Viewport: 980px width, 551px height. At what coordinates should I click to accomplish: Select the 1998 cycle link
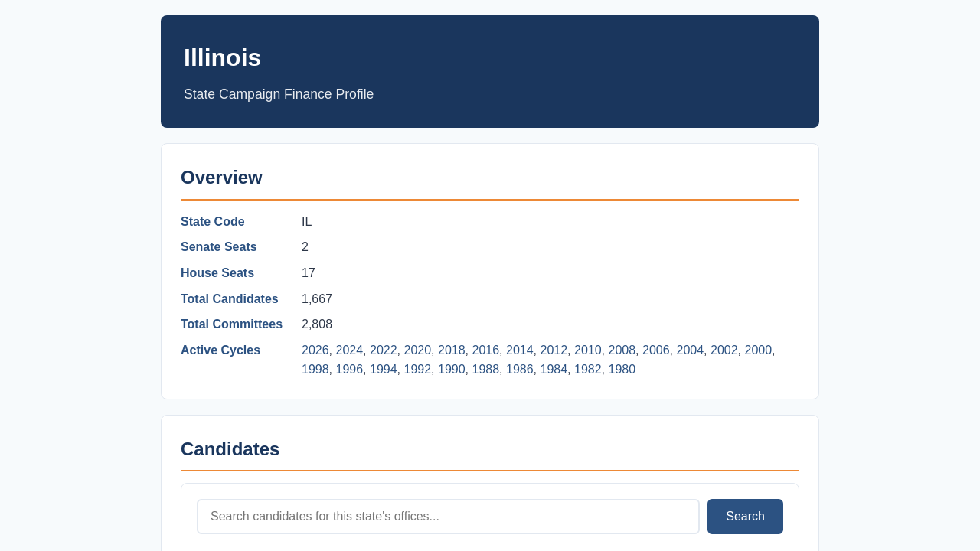coord(315,370)
